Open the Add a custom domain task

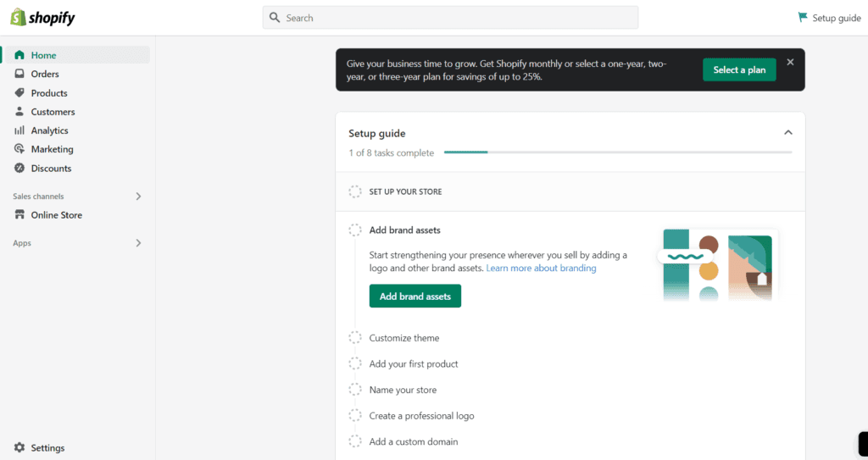(414, 441)
